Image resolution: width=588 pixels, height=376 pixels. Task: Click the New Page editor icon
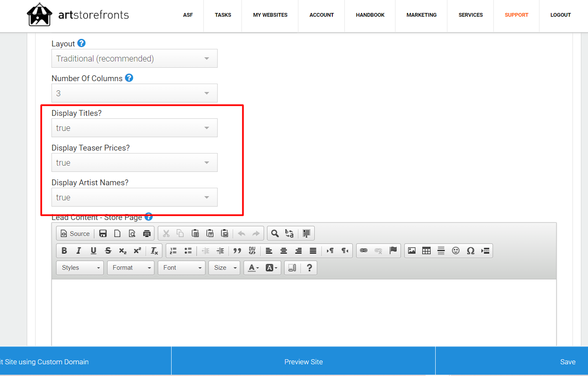coord(118,233)
